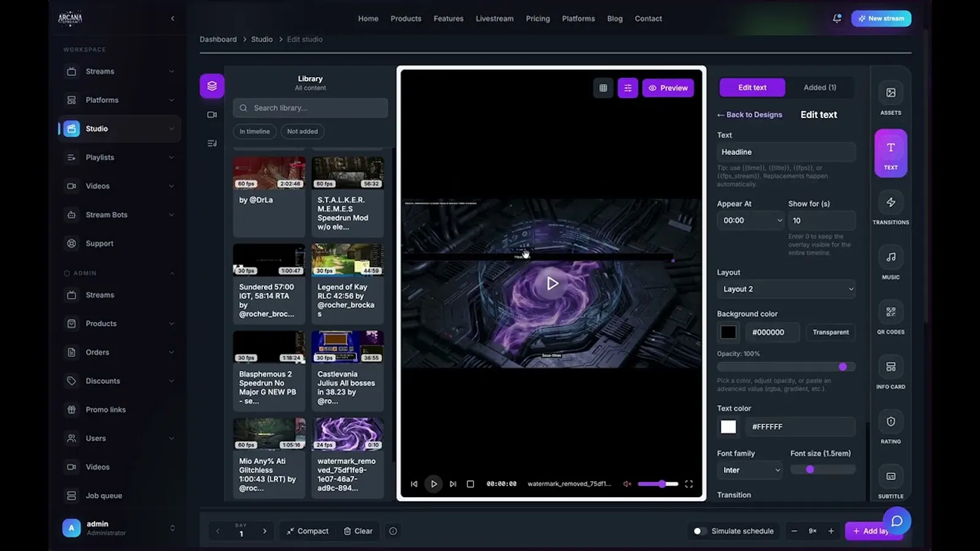Select the Castlevania Julius All bosses thumbnail
The height and width of the screenshot is (551, 980).
click(348, 347)
